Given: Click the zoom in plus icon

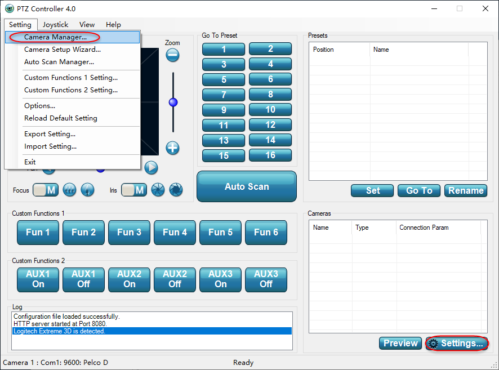Looking at the screenshot, I should point(173,148).
